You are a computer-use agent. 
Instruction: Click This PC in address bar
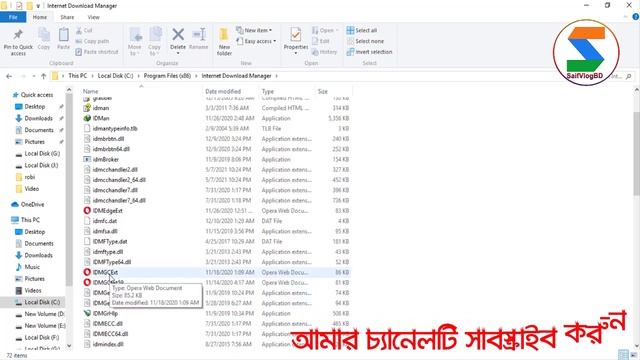tap(78, 76)
